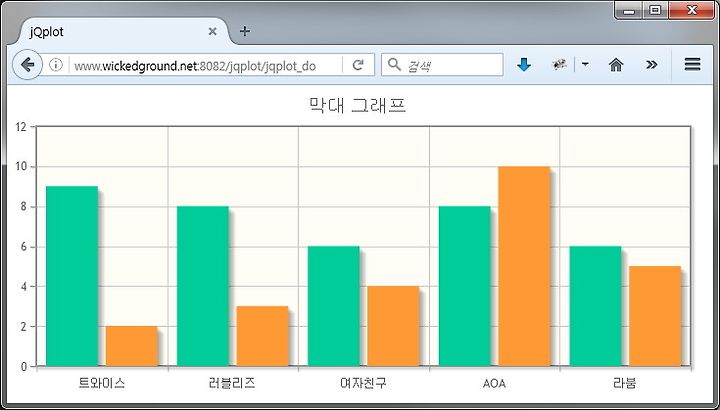Open the site information icon
The image size is (720, 410).
click(56, 65)
